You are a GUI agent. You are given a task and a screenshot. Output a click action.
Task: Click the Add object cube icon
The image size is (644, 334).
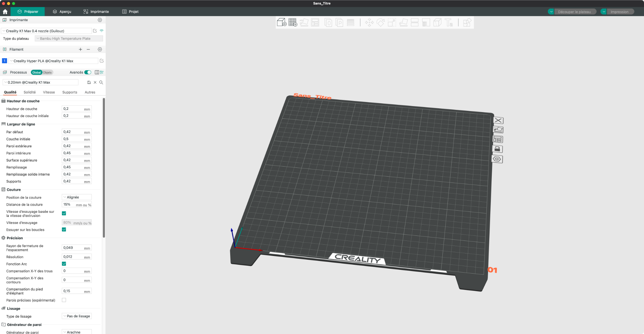281,22
